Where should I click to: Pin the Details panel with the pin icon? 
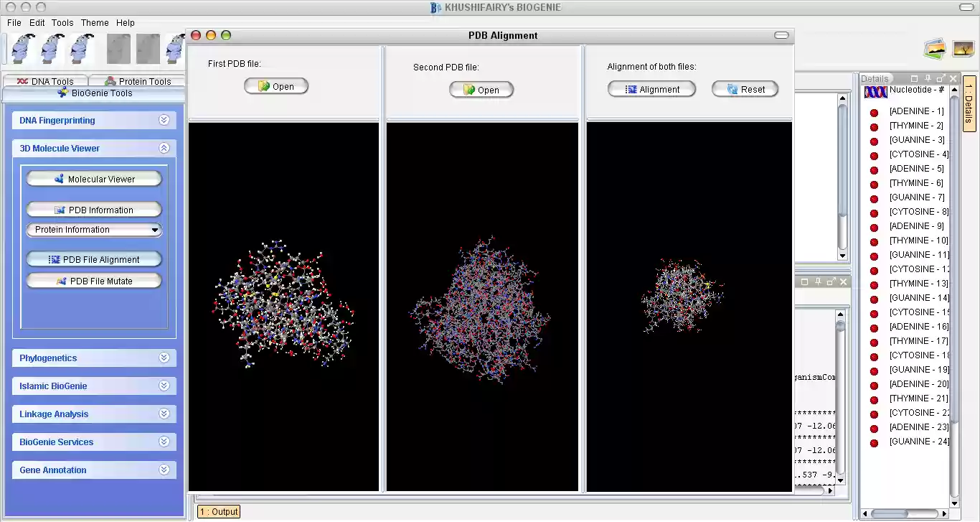pos(927,78)
